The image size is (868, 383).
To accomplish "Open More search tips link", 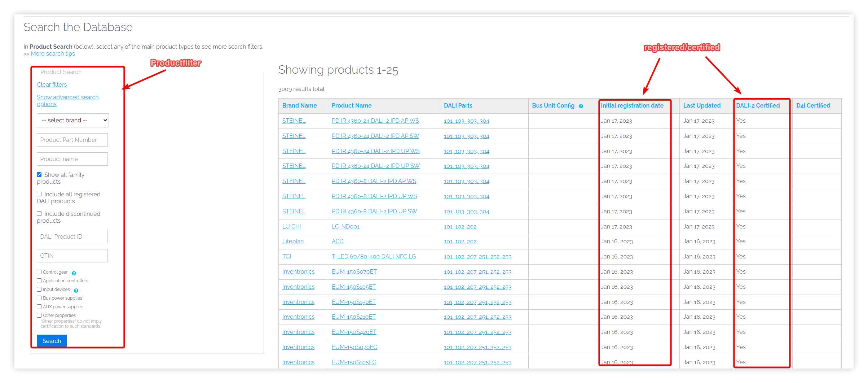I will 53,53.
